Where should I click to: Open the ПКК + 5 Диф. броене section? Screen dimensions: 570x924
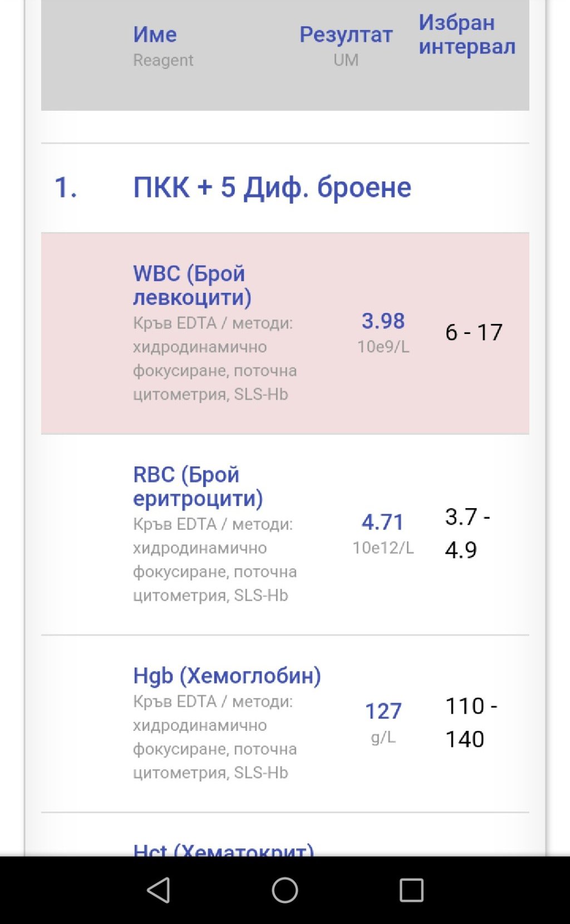[272, 188]
